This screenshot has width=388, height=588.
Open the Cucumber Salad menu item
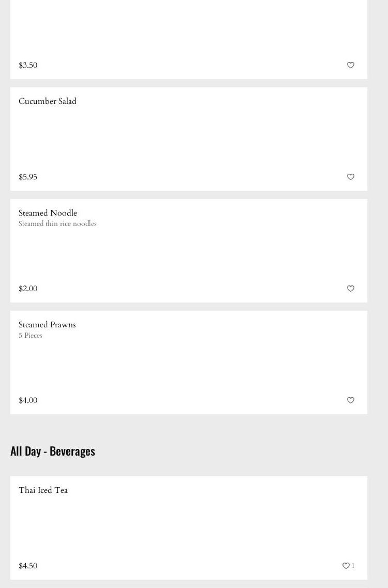coord(48,101)
